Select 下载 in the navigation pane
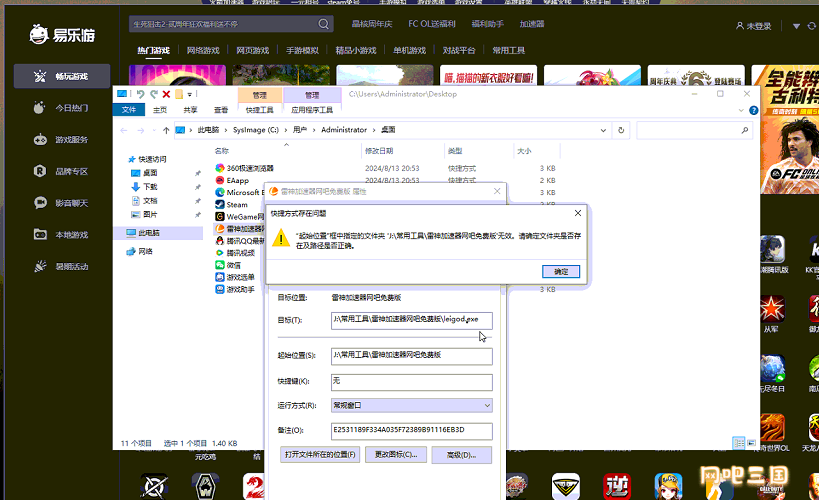 (x=150, y=187)
